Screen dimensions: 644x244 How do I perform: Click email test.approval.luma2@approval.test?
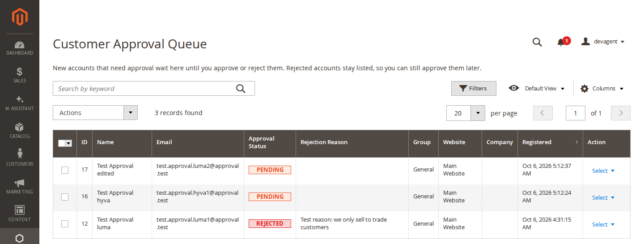[198, 170]
